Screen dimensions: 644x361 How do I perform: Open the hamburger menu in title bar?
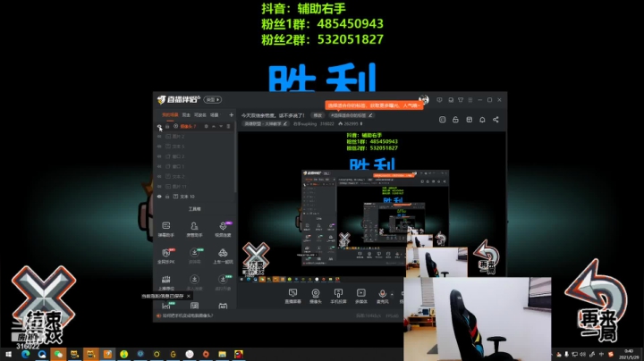tap(470, 100)
